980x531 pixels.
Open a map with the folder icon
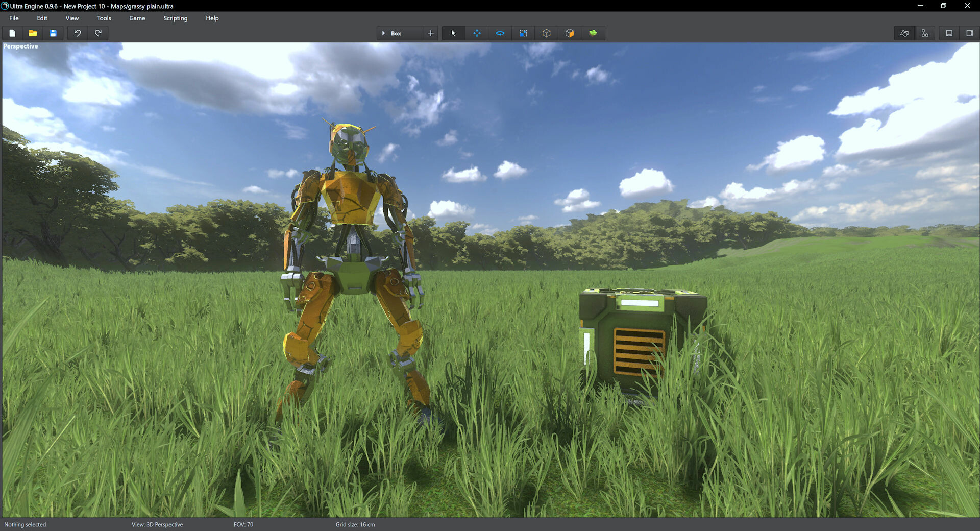click(33, 33)
